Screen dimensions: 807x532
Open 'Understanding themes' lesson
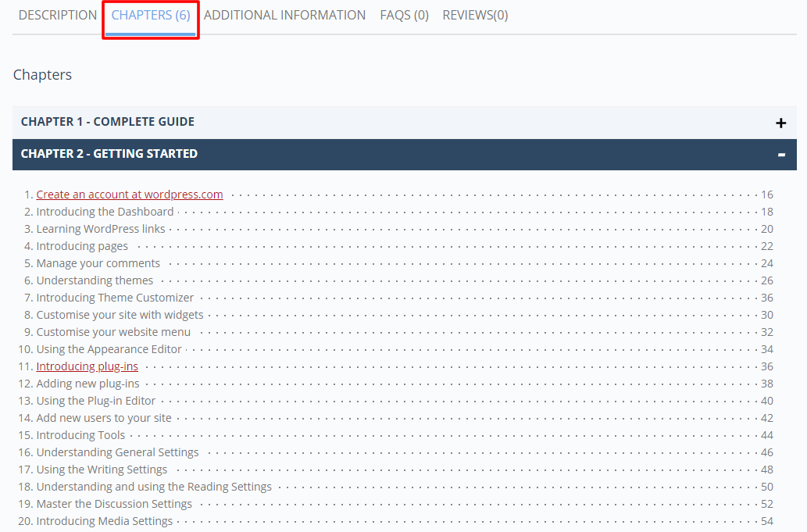tap(95, 280)
